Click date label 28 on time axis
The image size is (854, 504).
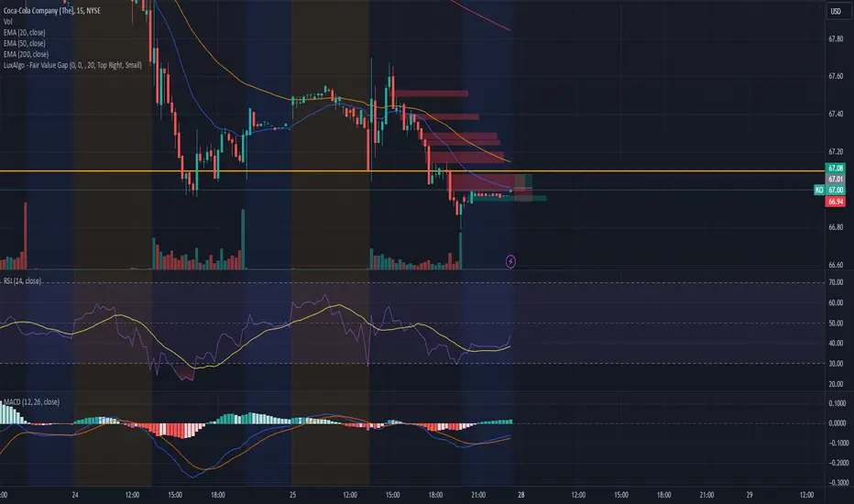point(521,495)
